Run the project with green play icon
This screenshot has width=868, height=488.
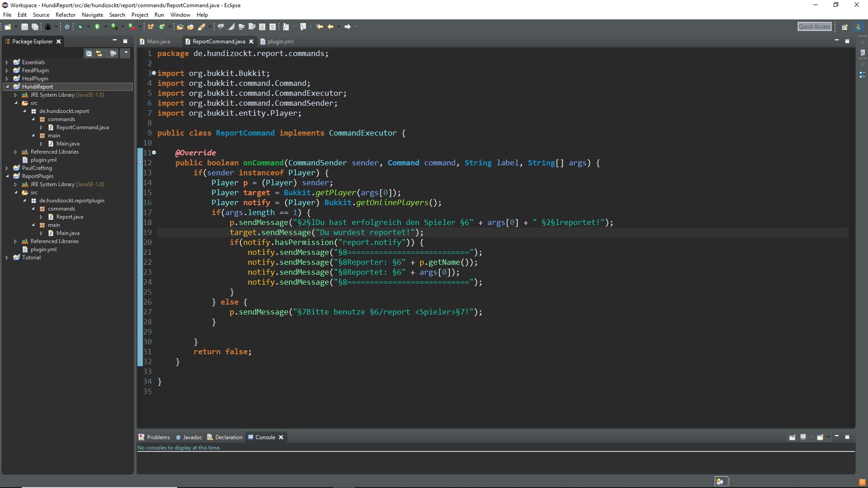97,27
